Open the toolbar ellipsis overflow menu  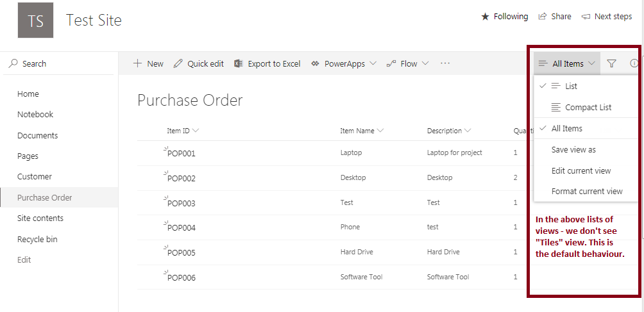(x=445, y=63)
